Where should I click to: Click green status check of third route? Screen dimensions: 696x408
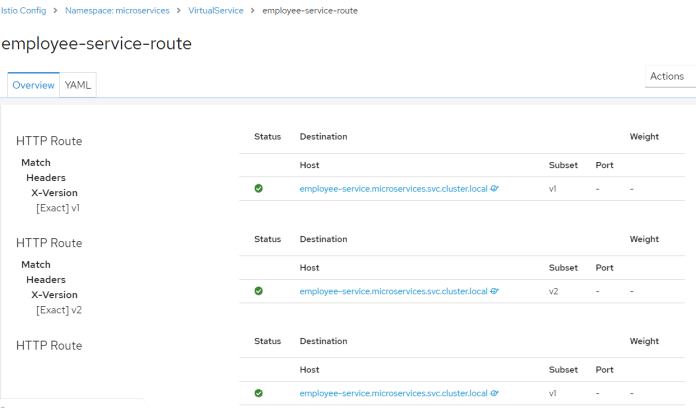pos(259,393)
